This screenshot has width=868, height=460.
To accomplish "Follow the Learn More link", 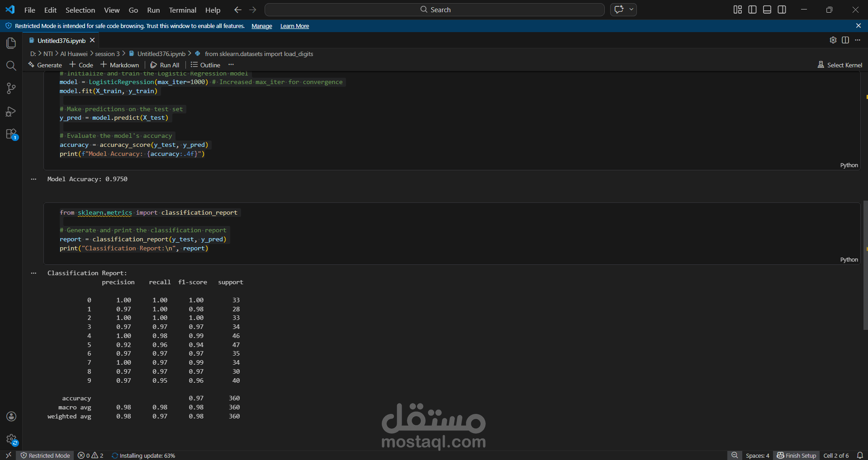I will click(294, 26).
